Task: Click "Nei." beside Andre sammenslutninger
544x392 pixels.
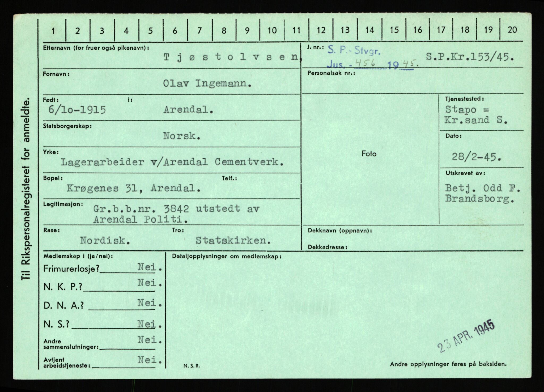Action: [150, 340]
